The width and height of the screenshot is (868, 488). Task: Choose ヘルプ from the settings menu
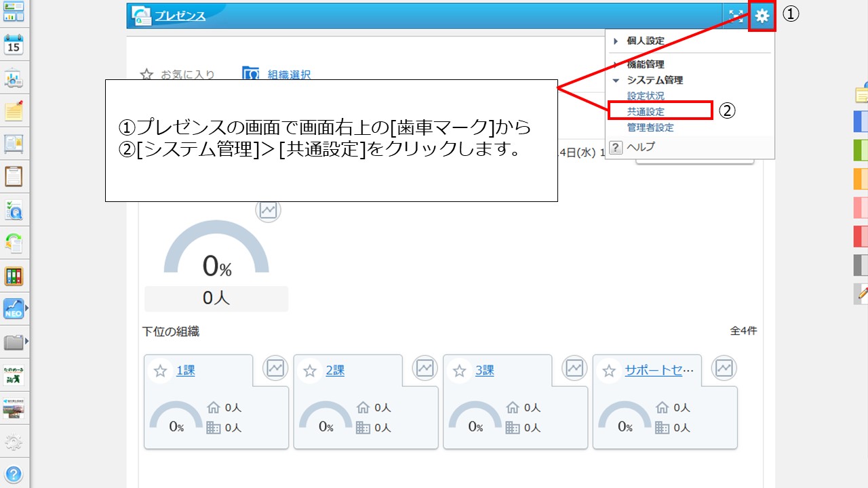point(641,147)
